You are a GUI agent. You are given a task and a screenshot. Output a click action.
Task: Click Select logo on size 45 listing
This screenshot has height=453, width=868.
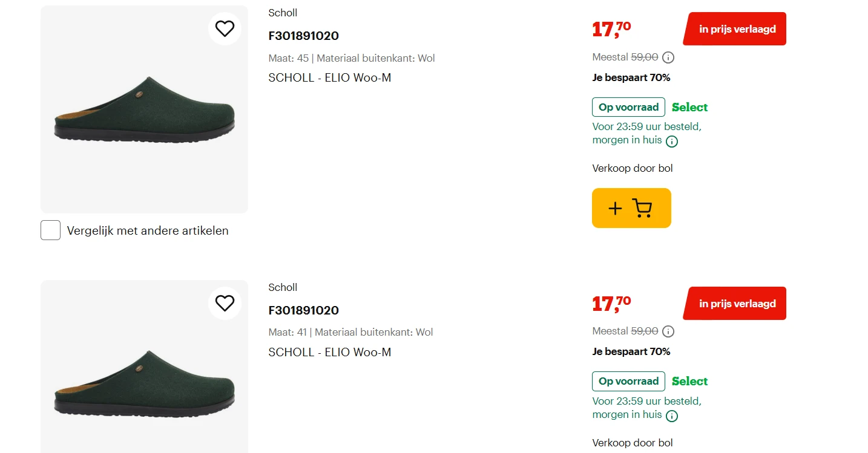[689, 107]
